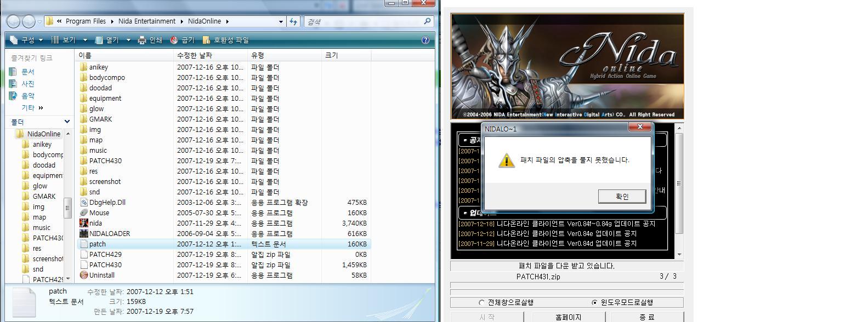Click 호환성 파일 toolbar item
Image resolution: width=868 pixels, height=322 pixels.
226,40
